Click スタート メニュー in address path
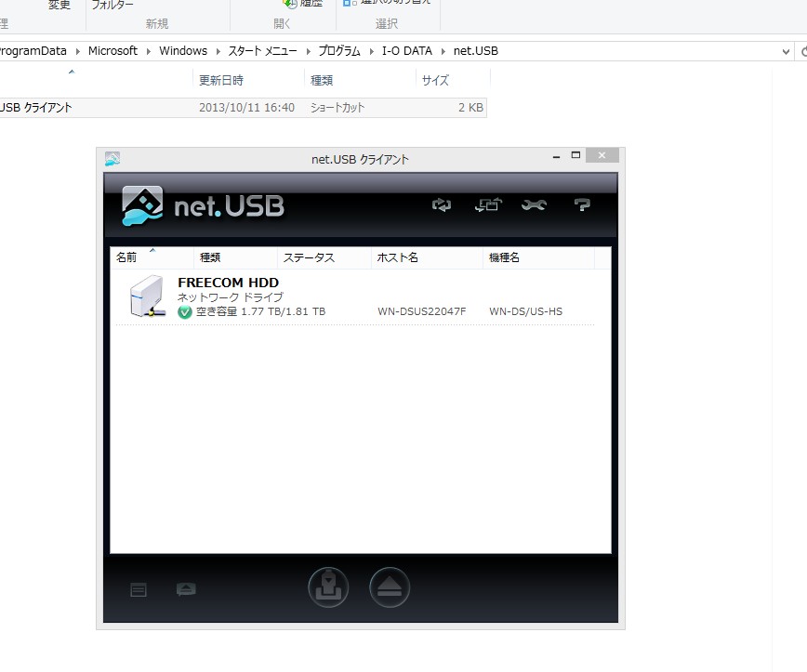 click(262, 51)
